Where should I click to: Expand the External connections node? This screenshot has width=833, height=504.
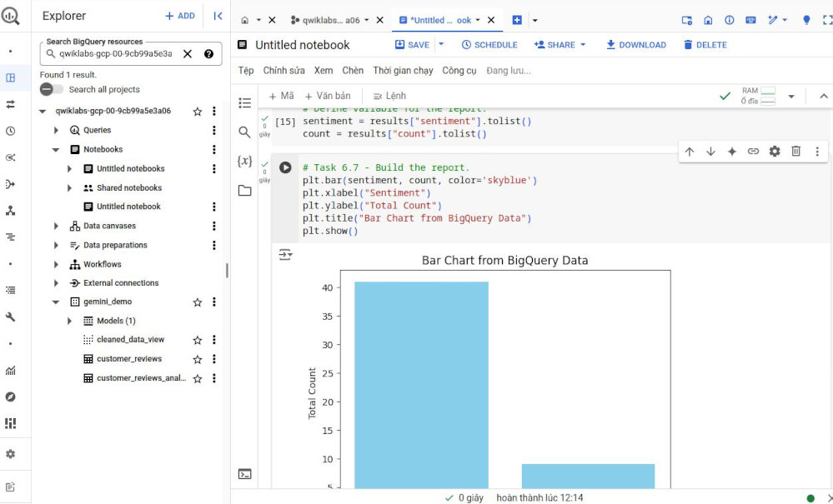(57, 283)
